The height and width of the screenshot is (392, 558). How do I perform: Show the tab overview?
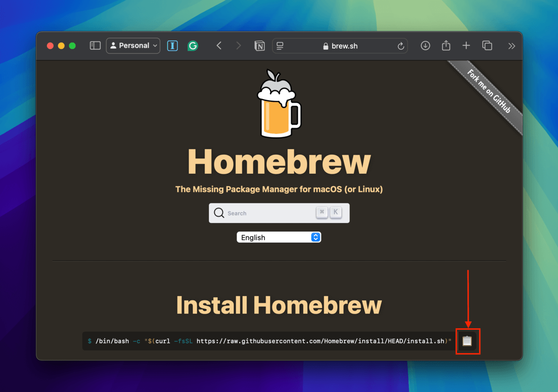point(487,46)
